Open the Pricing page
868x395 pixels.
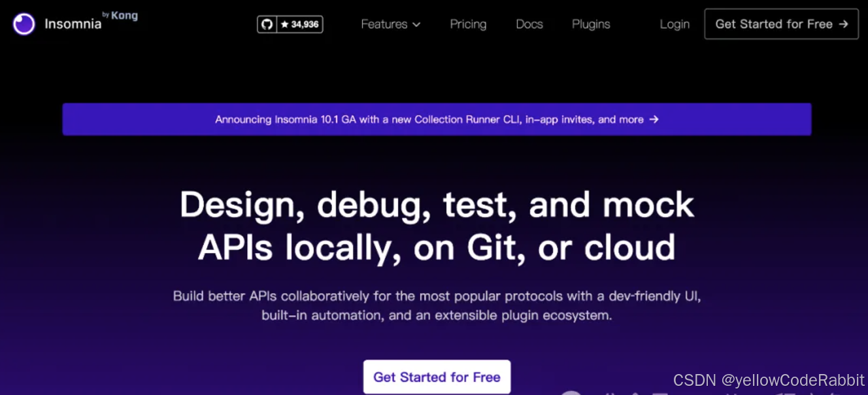pyautogui.click(x=468, y=24)
